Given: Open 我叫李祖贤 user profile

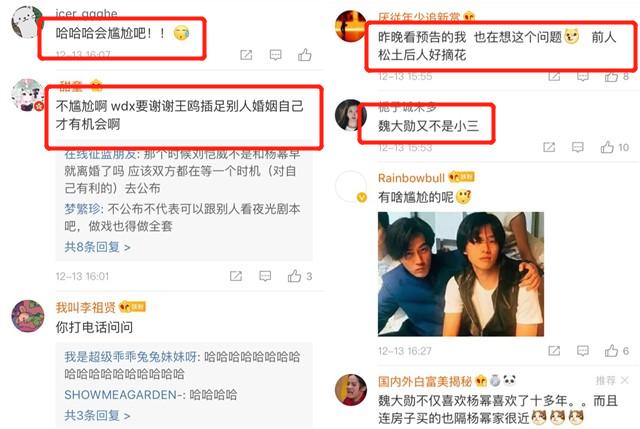Looking at the screenshot, I should pyautogui.click(x=86, y=307).
